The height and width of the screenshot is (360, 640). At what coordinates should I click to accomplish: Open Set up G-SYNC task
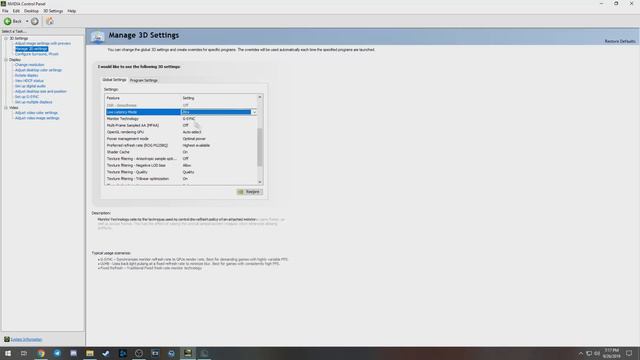27,97
